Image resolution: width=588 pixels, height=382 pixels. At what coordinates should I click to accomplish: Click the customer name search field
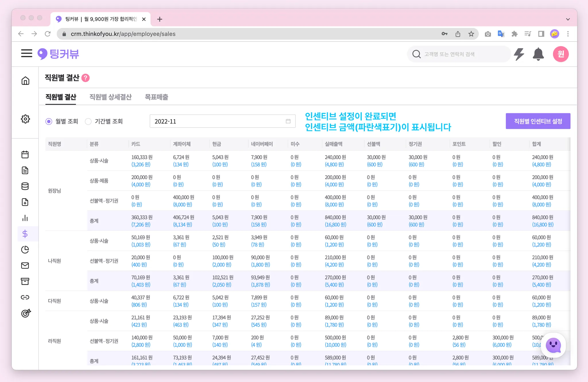pos(459,54)
